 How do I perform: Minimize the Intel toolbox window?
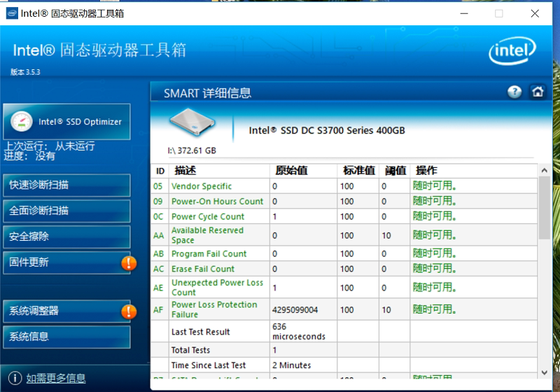[464, 13]
